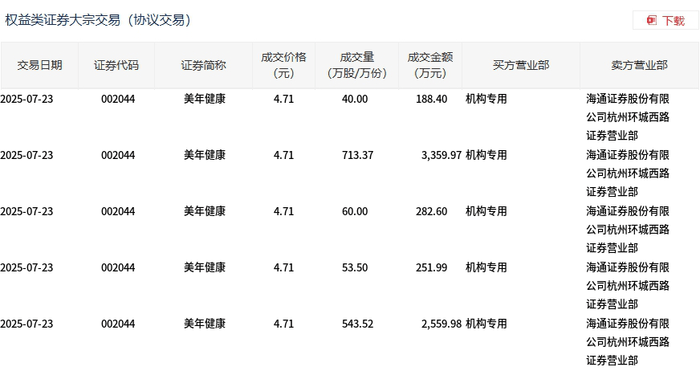Screen dimensions: 700x371
Task: Click the 证券简称 column header
Action: [x=204, y=66]
